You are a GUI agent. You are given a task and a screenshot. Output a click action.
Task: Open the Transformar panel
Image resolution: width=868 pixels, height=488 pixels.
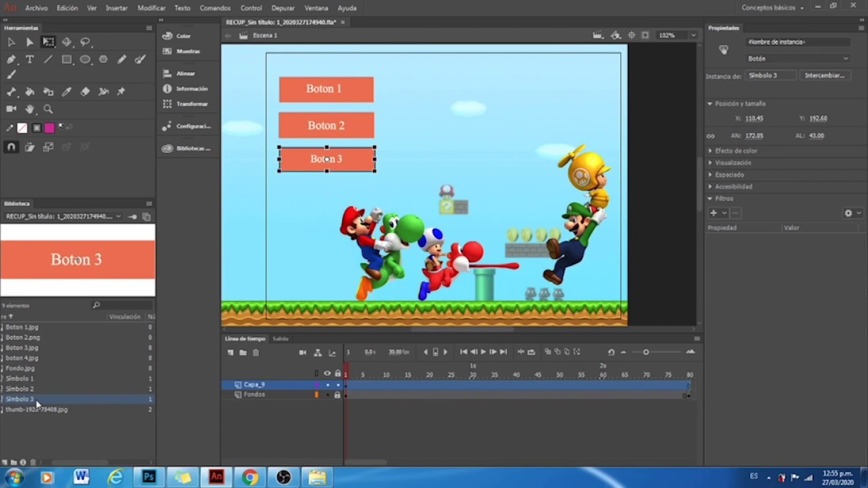185,104
